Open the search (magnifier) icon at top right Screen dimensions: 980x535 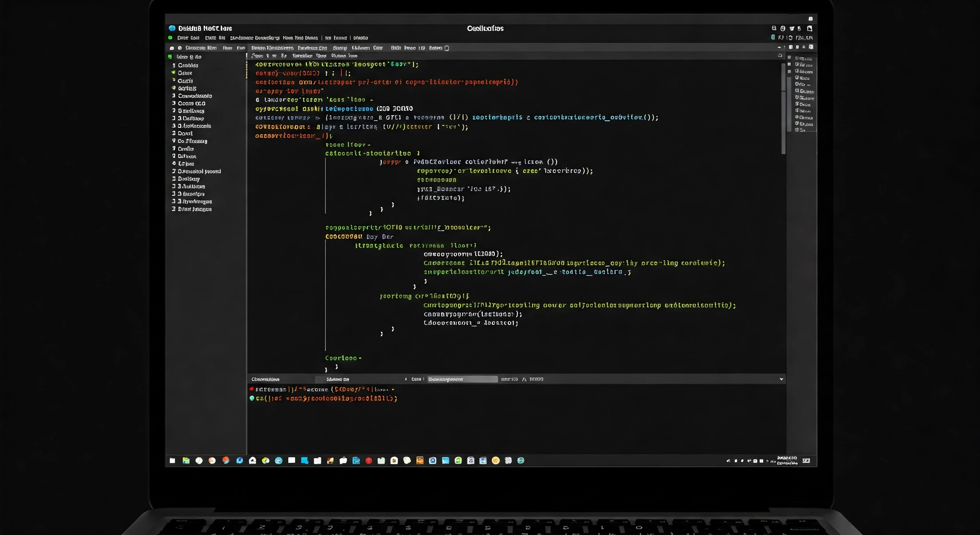pyautogui.click(x=774, y=29)
